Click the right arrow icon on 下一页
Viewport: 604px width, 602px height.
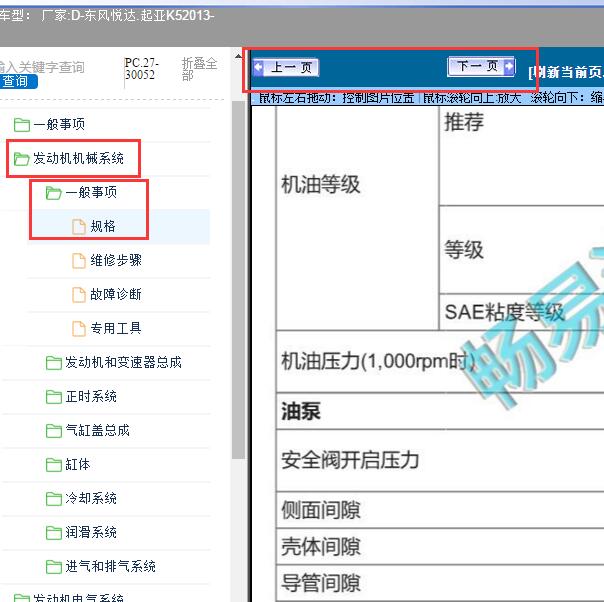(509, 66)
